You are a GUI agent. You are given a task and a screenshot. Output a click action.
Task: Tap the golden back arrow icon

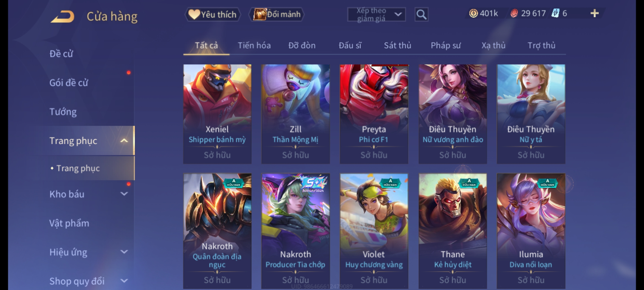point(62,17)
